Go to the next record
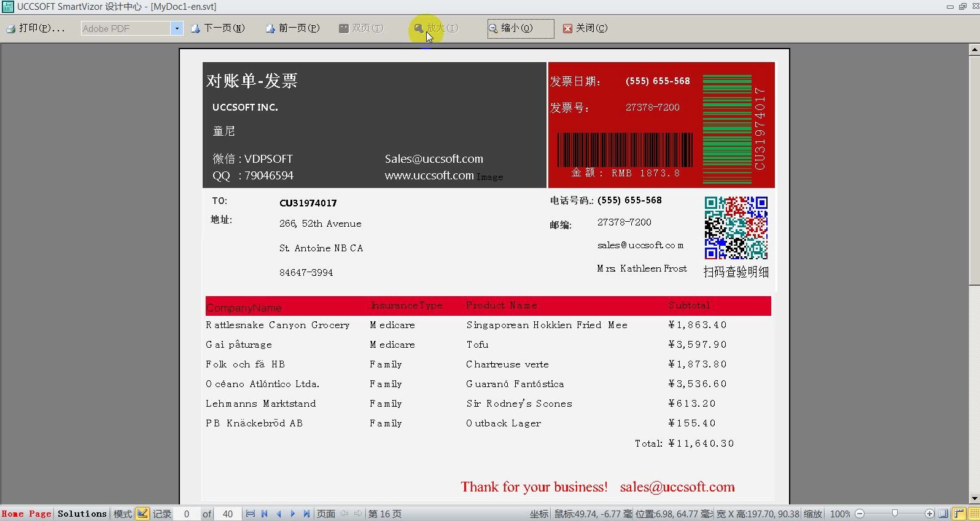980x521 pixels. pos(293,514)
